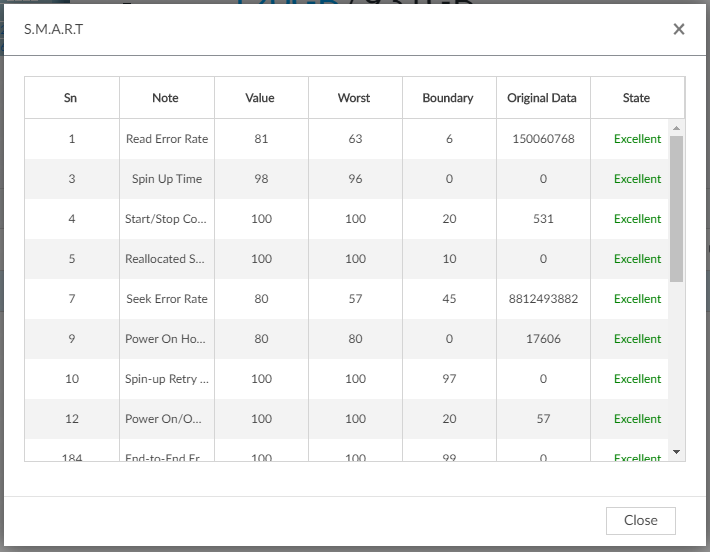Close the S.M.A.R.T dialog with X icon
Screen dimensions: 710x552
(x=679, y=29)
